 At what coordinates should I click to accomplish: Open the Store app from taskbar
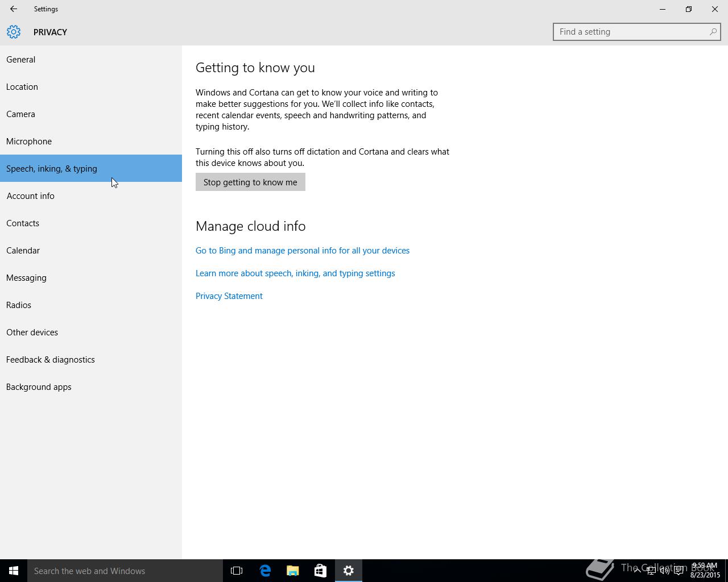point(320,571)
